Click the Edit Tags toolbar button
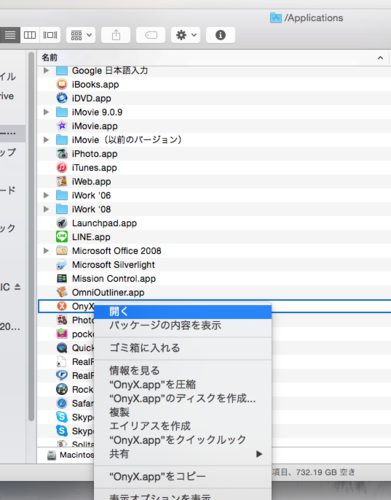 pyautogui.click(x=151, y=35)
